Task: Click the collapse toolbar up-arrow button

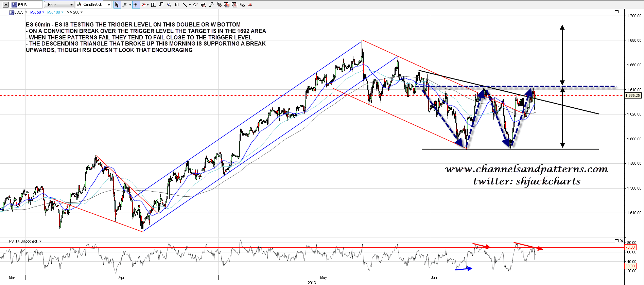Action: tap(5, 5)
